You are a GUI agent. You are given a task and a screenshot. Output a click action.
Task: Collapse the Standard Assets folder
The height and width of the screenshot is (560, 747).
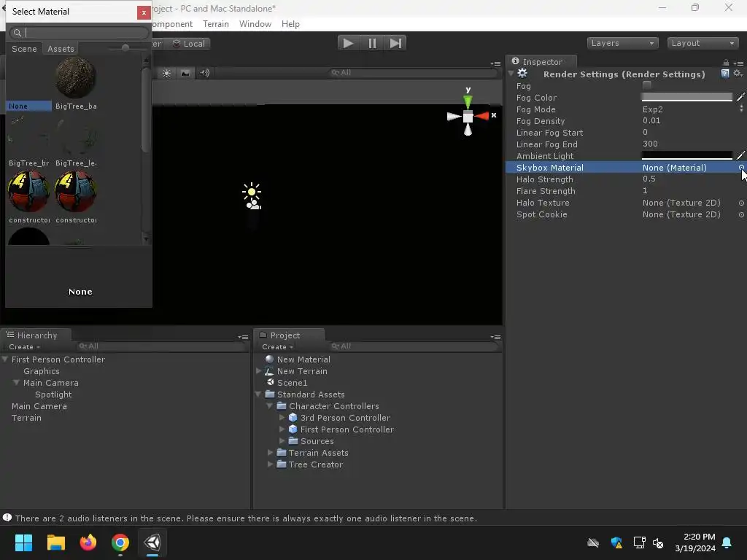[x=259, y=394]
